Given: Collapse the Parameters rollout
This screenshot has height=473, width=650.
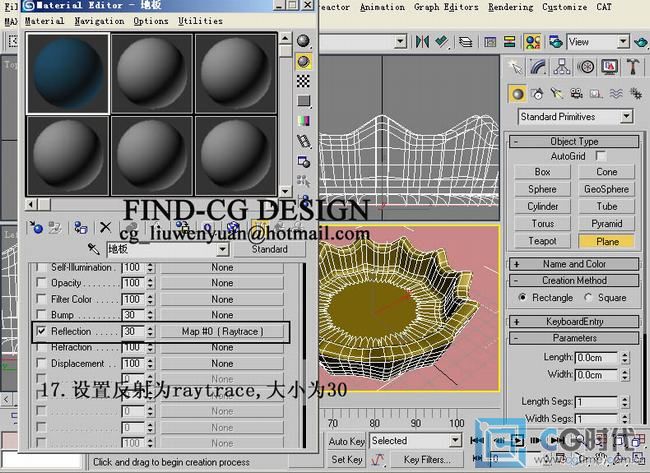Looking at the screenshot, I should (x=574, y=338).
